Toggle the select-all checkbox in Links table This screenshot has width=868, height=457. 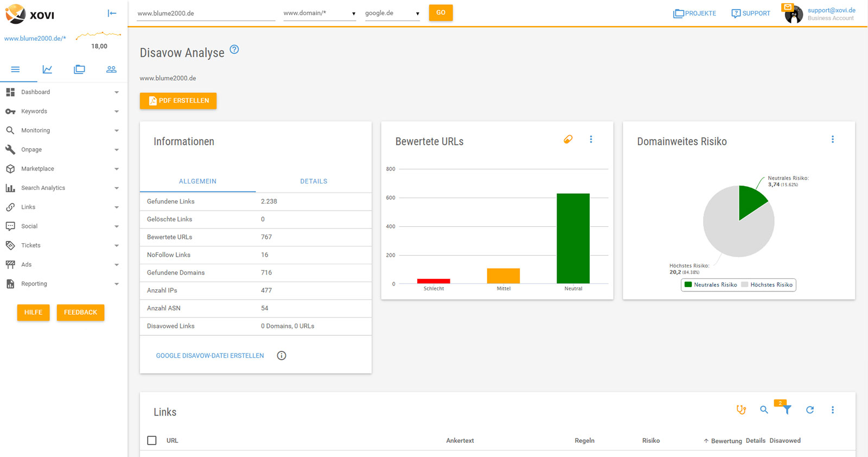[x=152, y=441]
